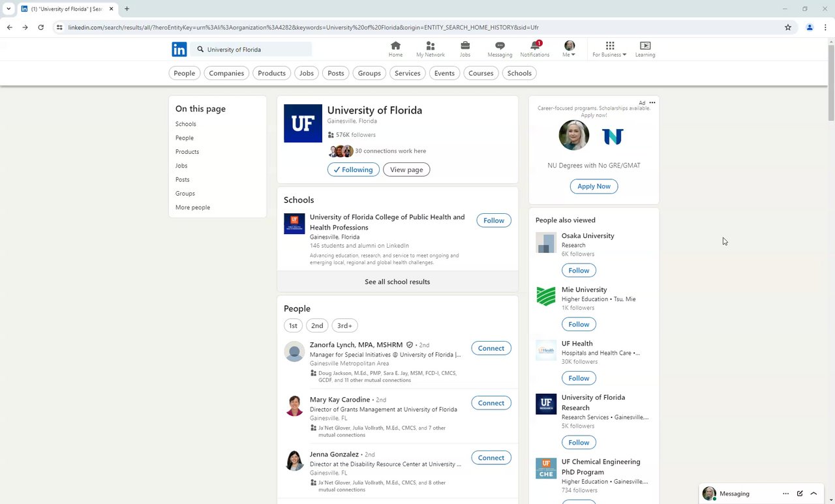Viewport: 835px width, 504px height.
Task: Click the Mie University logo
Action: [x=546, y=296]
